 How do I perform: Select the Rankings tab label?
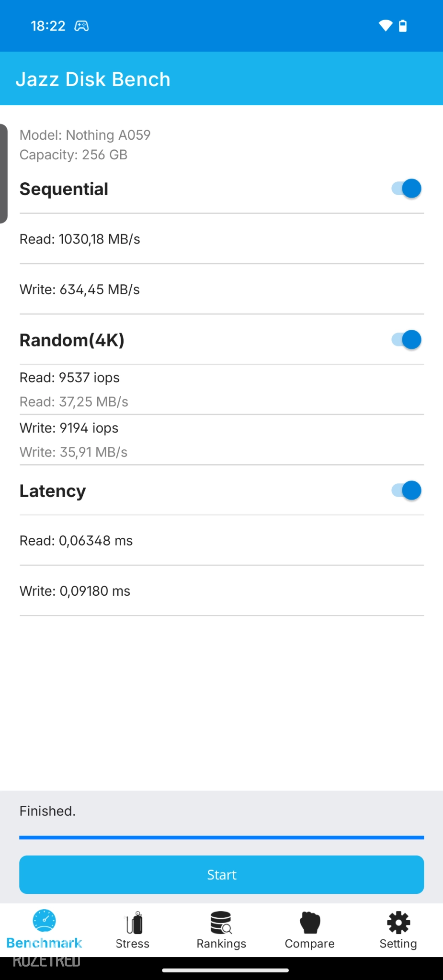pos(221,944)
